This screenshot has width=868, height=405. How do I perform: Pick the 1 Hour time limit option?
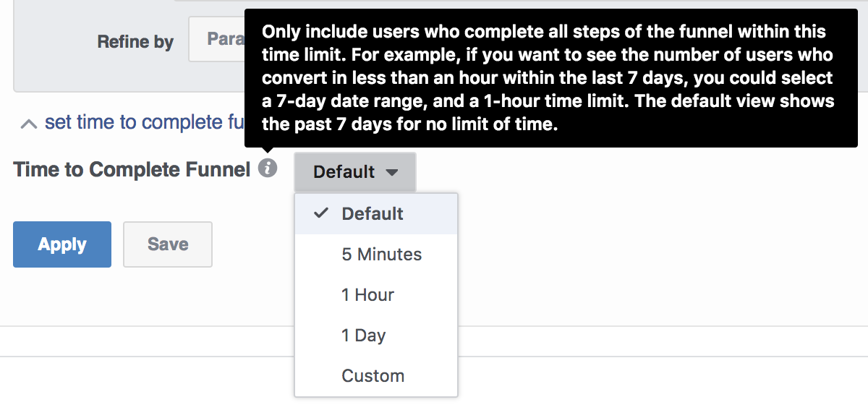376,295
